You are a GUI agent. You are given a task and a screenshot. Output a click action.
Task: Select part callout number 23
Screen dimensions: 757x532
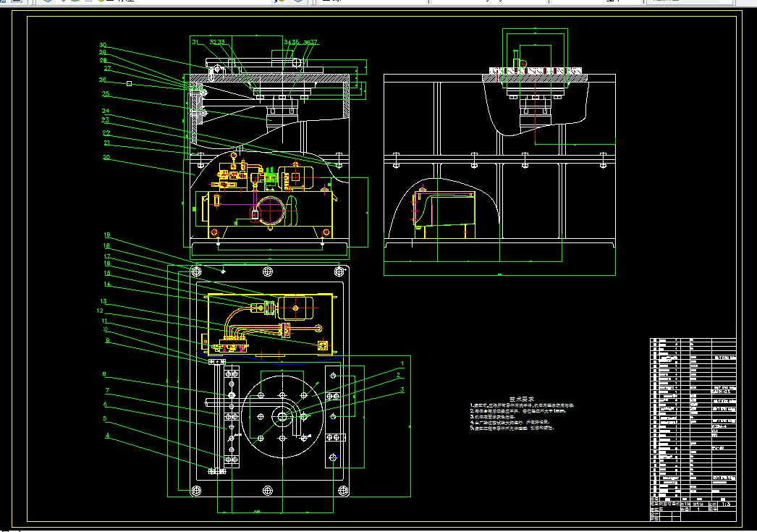click(105, 119)
